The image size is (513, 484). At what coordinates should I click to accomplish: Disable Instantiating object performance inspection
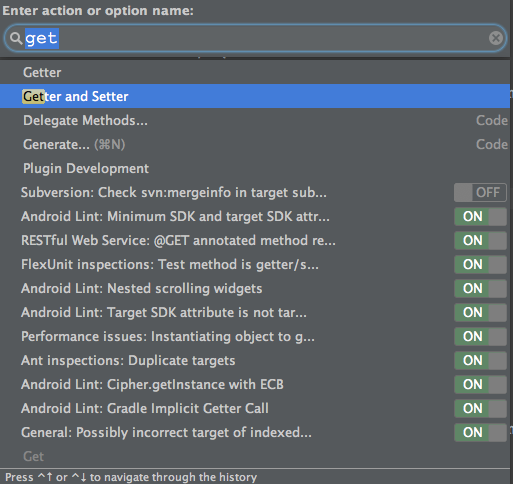(x=480, y=336)
